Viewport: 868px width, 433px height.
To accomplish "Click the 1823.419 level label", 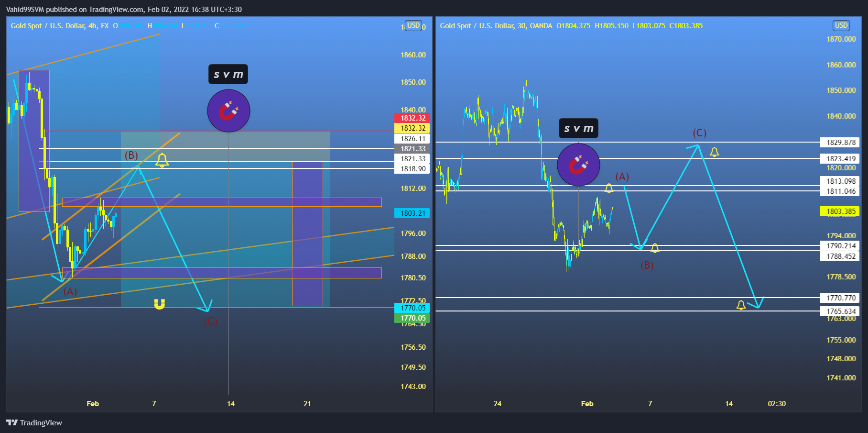I will (x=840, y=159).
